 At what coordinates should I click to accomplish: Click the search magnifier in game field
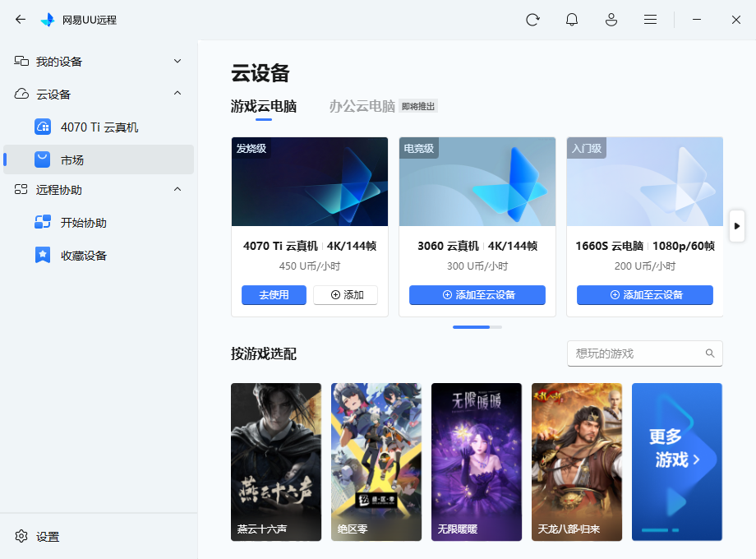710,353
